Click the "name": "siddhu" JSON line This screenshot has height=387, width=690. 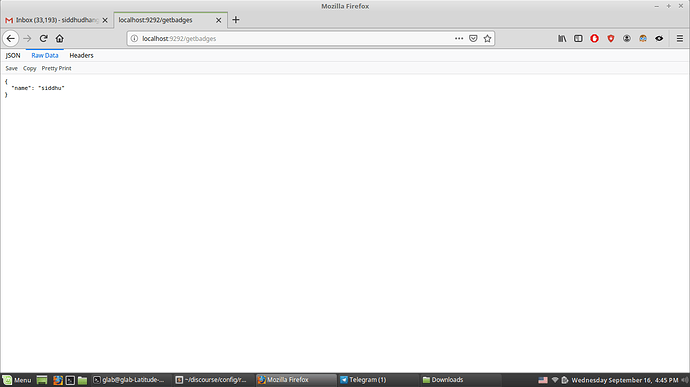pos(38,88)
